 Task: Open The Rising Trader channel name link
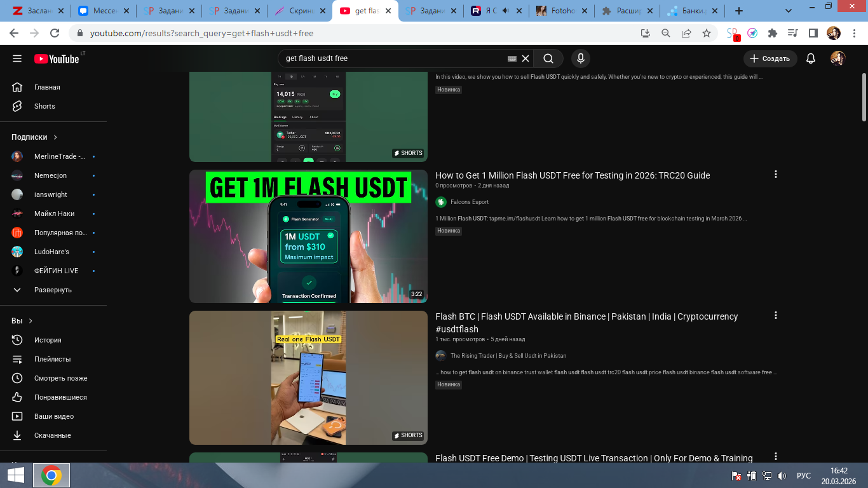(508, 356)
